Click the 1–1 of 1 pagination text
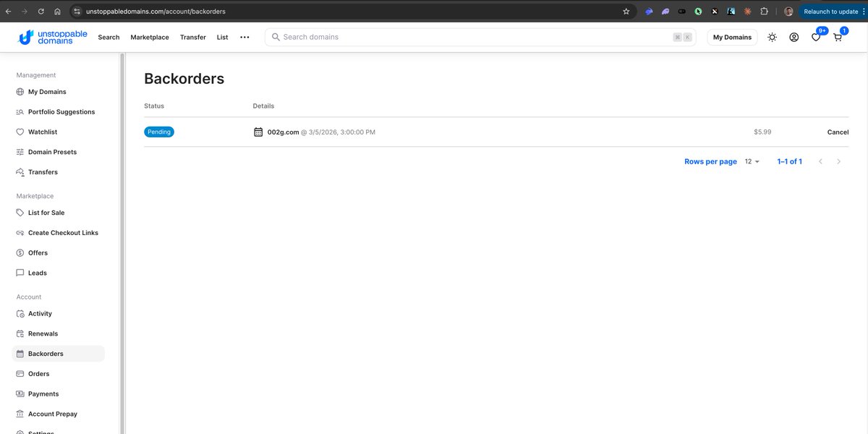Screen dimensions: 868x434 pos(789,162)
